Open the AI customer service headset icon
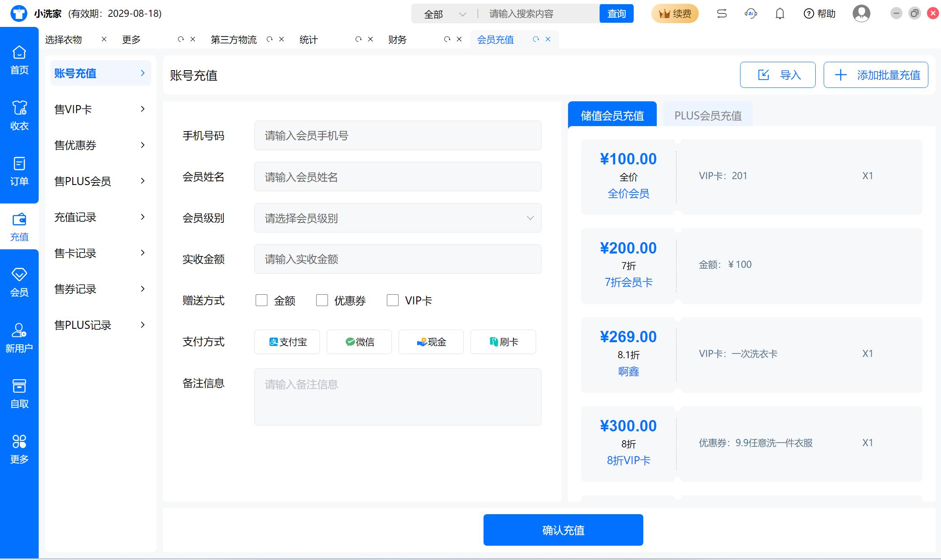The image size is (941, 560). tap(751, 14)
